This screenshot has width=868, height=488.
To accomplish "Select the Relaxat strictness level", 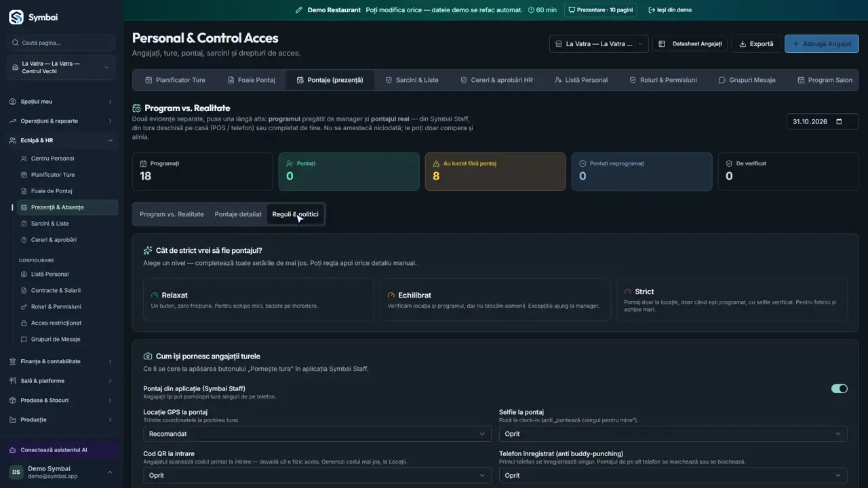I will tap(258, 300).
